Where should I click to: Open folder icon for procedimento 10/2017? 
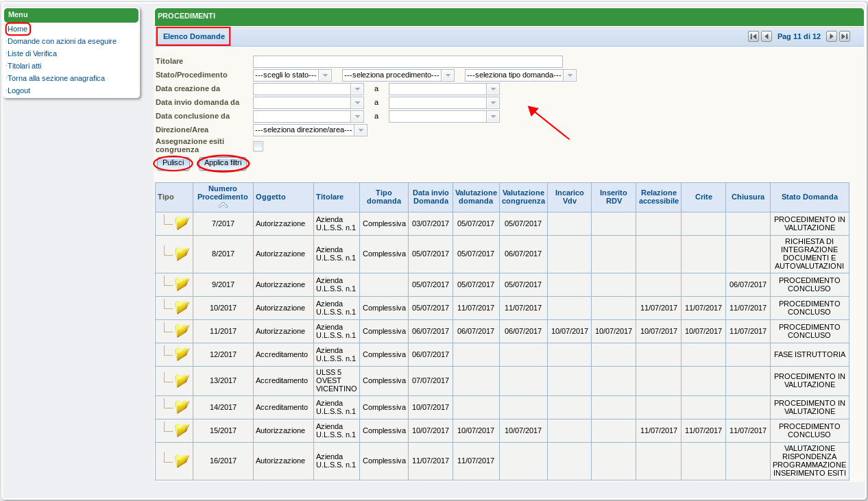tap(182, 308)
